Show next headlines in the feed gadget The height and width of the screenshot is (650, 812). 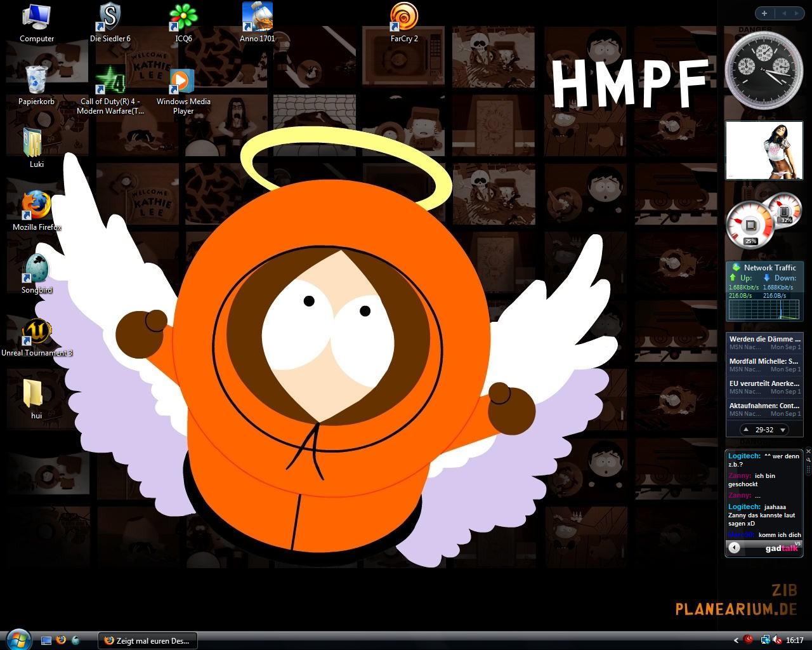pos(783,430)
